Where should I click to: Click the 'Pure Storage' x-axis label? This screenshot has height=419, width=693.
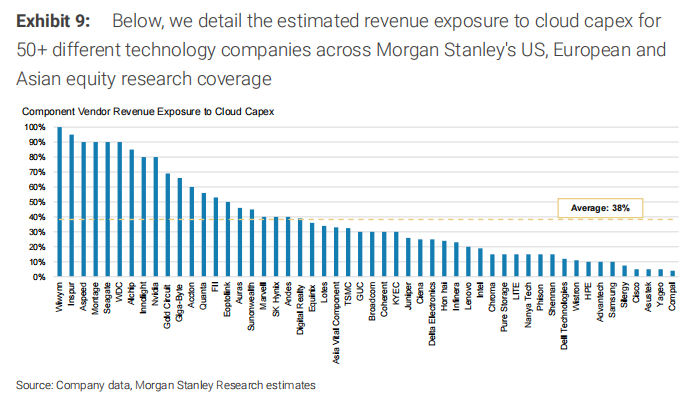[x=504, y=307]
